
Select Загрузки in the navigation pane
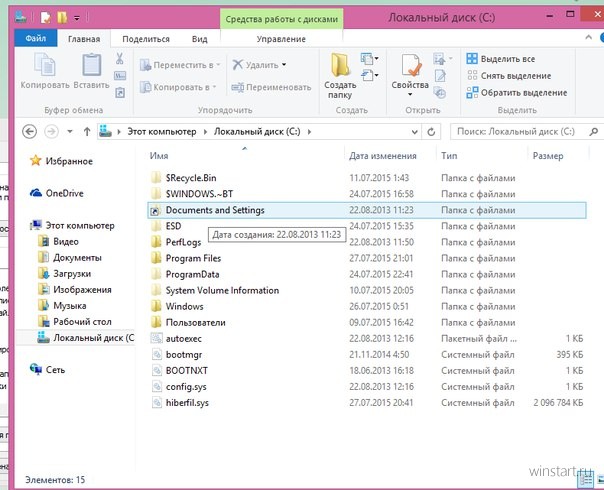pos(72,274)
